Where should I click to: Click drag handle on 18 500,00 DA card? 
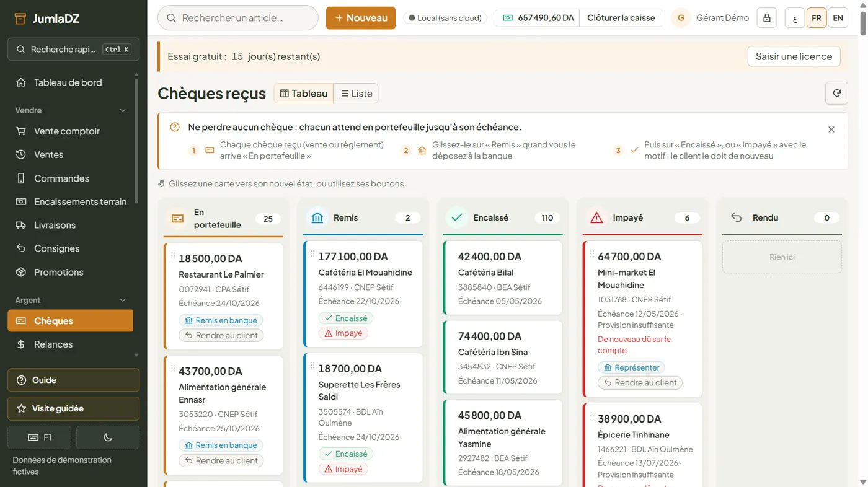[173, 255]
